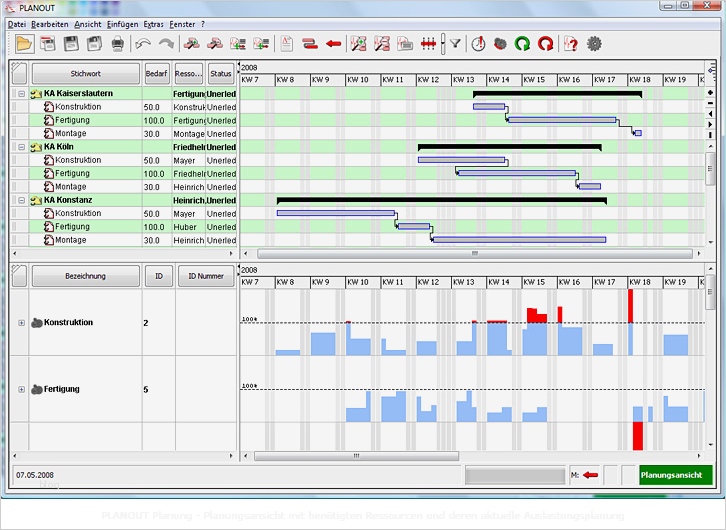Open help with the question mark icon

click(571, 44)
